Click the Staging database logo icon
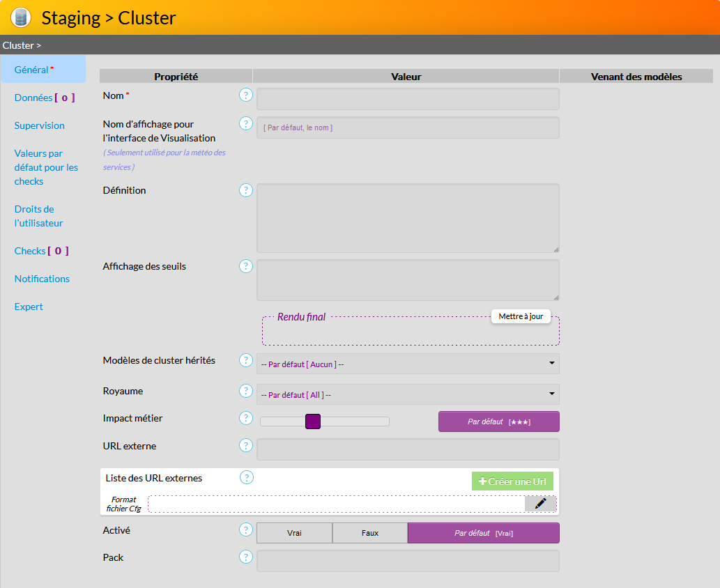 [x=21, y=17]
